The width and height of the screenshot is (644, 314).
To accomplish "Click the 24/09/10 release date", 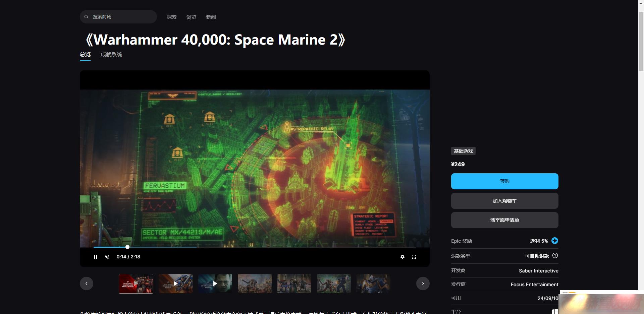I will [548, 298].
